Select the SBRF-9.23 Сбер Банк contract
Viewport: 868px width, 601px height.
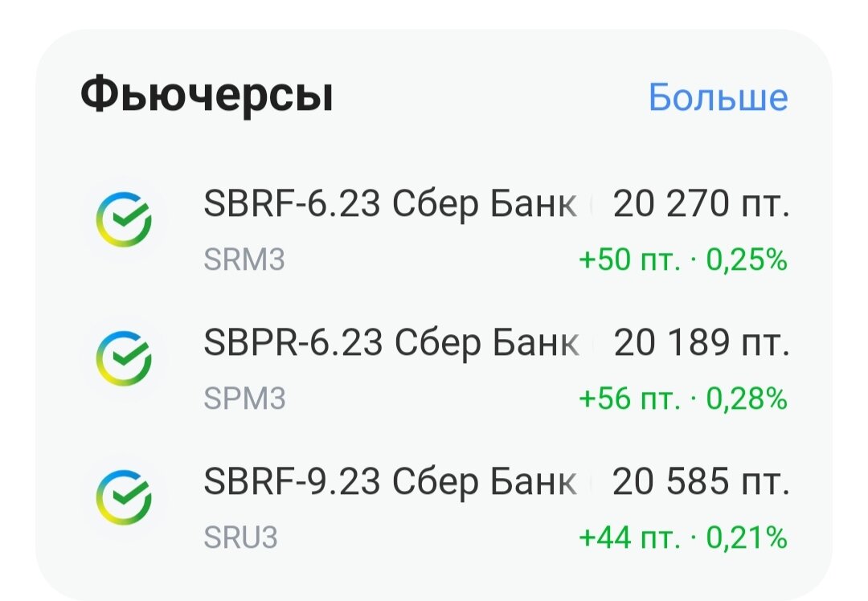(x=390, y=482)
